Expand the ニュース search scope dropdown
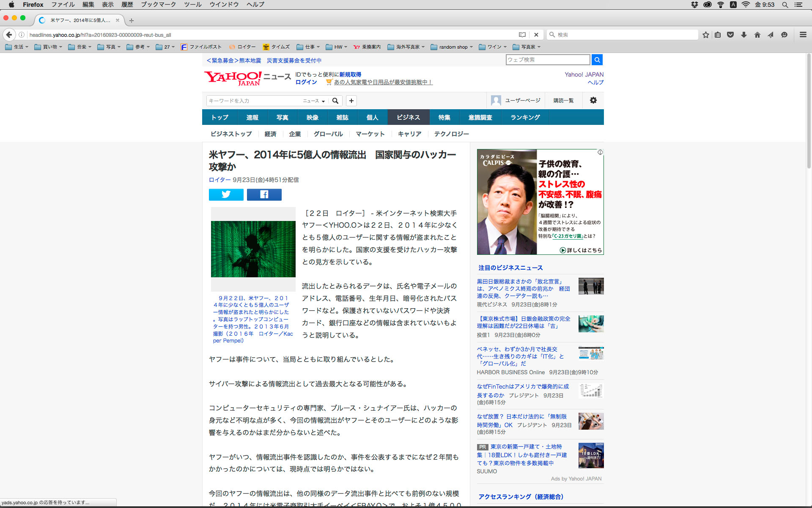 click(x=314, y=101)
